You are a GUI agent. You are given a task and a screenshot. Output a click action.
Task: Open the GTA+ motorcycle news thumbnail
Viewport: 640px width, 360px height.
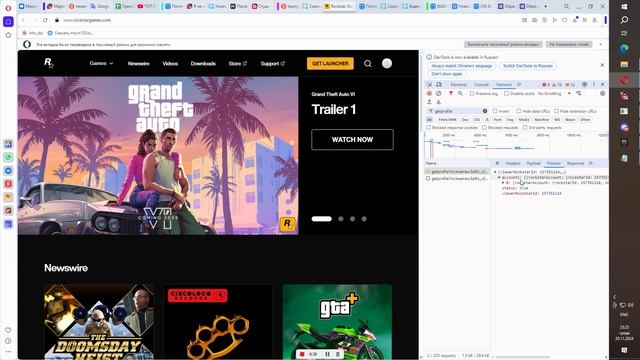[x=337, y=322]
